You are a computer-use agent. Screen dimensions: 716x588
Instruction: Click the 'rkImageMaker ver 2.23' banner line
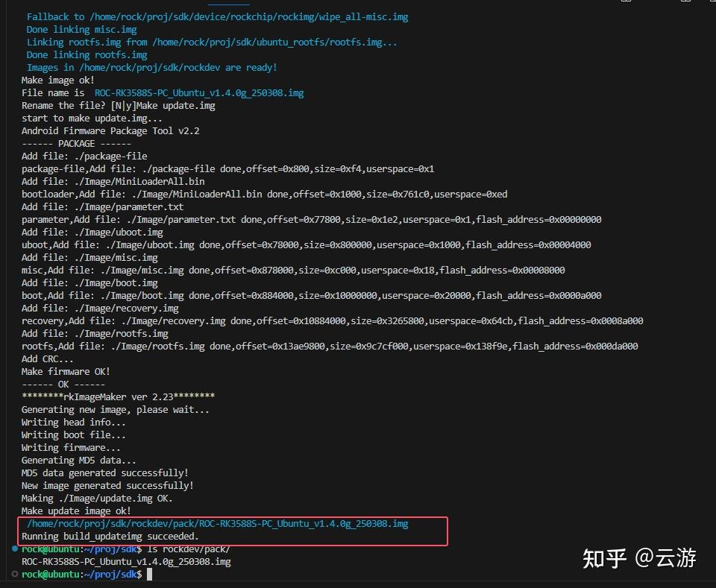point(119,397)
